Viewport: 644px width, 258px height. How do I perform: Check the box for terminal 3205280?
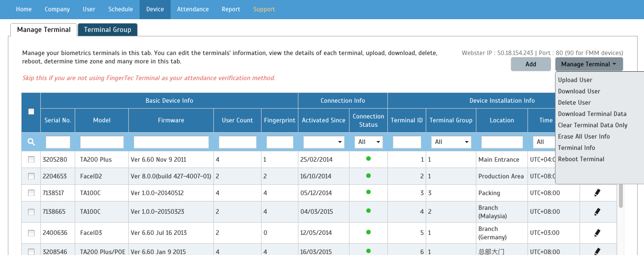31,160
